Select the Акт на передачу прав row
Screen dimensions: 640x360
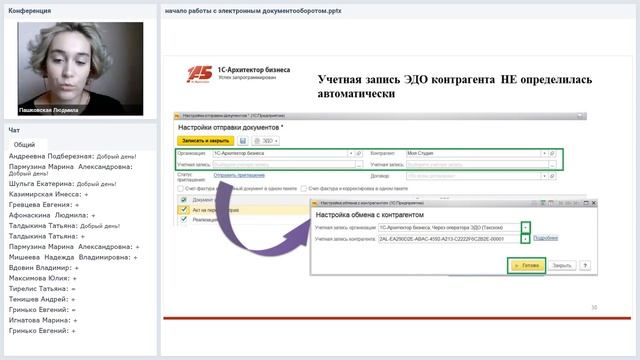(x=244, y=210)
